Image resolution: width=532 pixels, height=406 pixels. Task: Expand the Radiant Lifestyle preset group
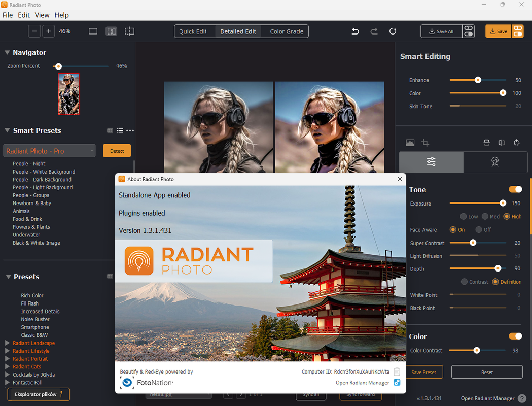[7, 351]
